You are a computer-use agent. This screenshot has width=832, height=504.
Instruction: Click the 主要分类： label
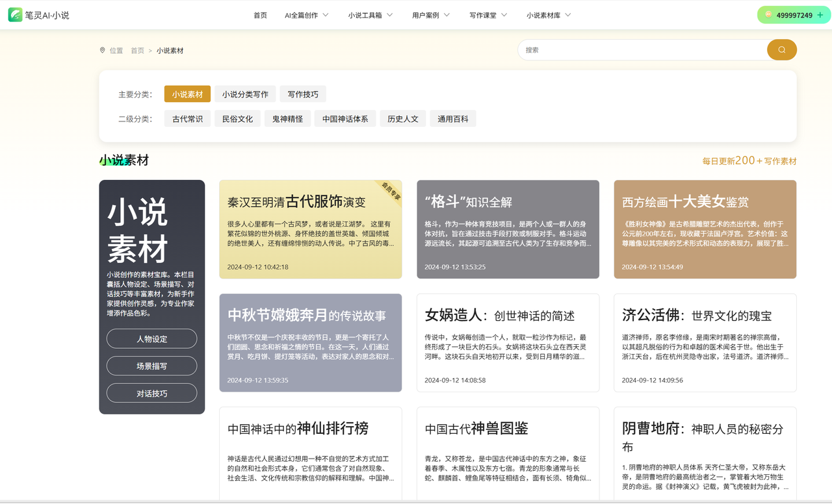(135, 94)
